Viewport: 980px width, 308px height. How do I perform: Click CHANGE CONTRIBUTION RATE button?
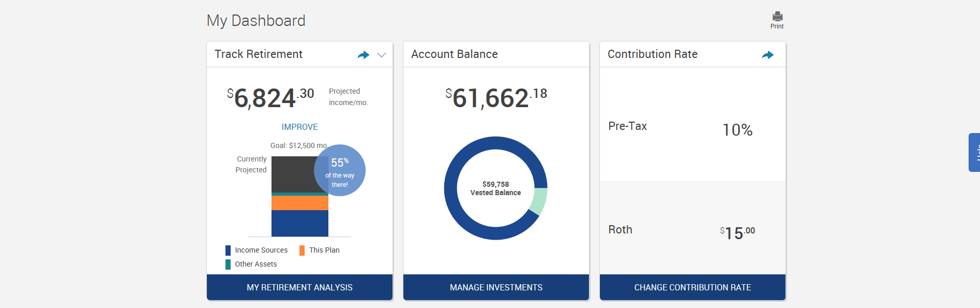coord(692,287)
